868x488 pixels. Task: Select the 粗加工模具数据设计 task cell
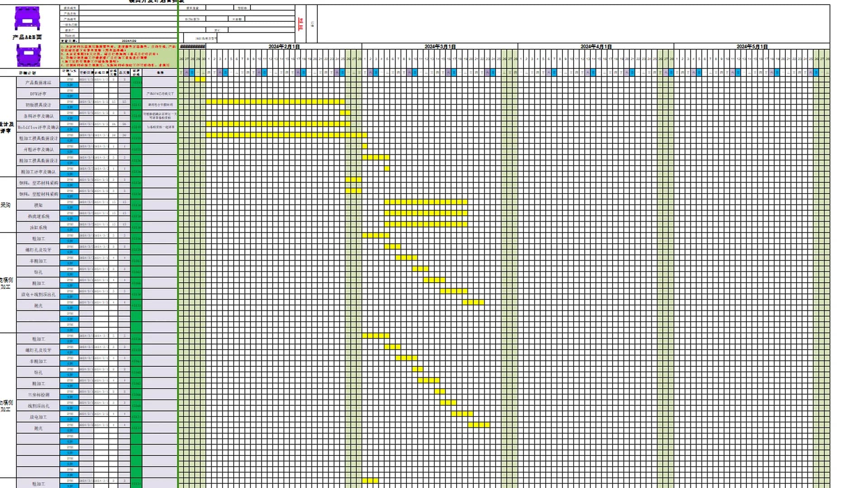coord(38,138)
